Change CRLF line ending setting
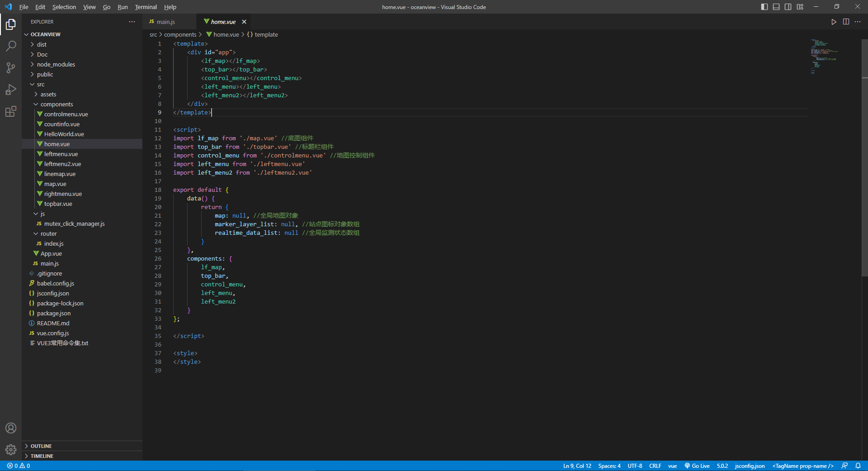Viewport: 868px width, 471px height. 655,466
